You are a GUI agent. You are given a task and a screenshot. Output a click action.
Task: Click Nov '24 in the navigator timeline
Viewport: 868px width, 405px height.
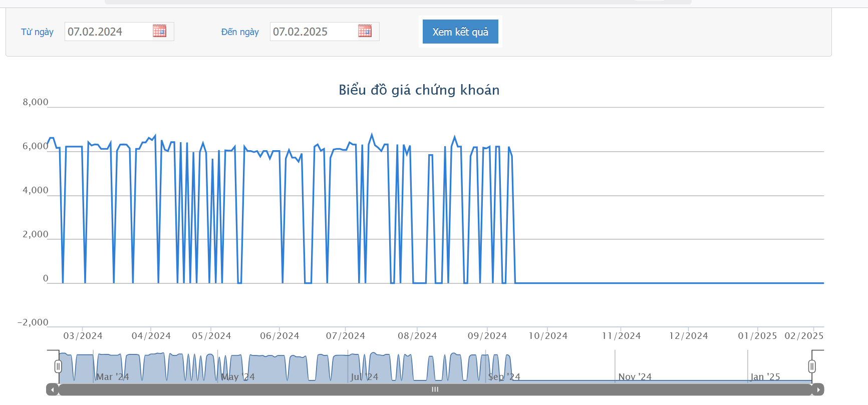pyautogui.click(x=635, y=377)
